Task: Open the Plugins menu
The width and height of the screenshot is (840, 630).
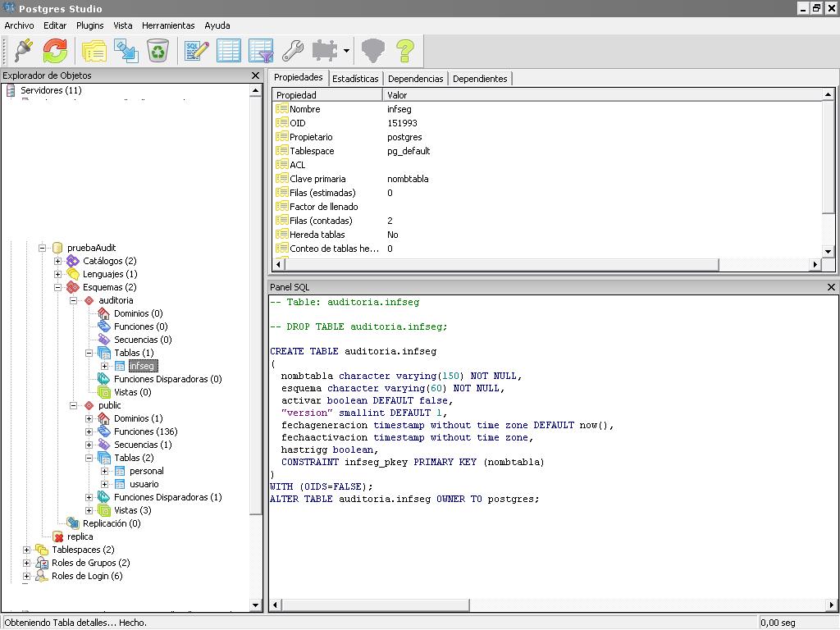Action: (90, 25)
